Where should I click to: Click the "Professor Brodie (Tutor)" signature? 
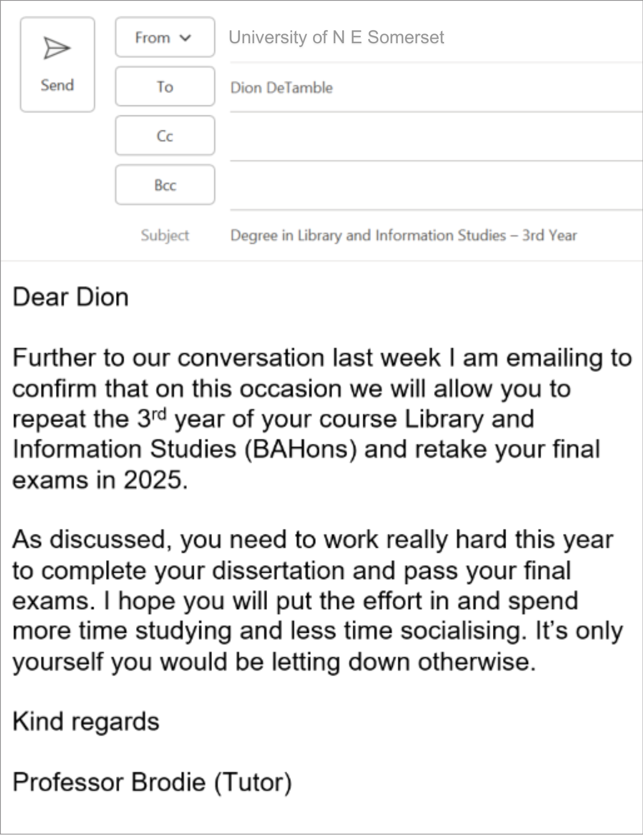pos(152,782)
